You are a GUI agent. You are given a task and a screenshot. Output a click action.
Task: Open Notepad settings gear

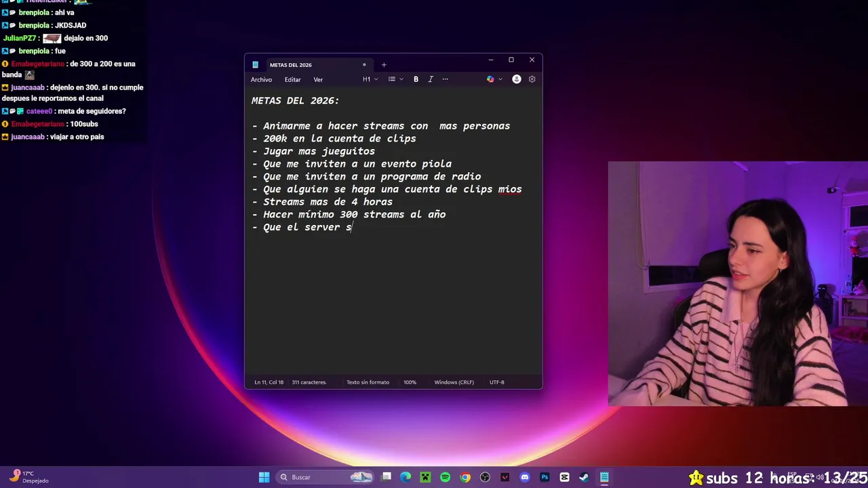532,79
